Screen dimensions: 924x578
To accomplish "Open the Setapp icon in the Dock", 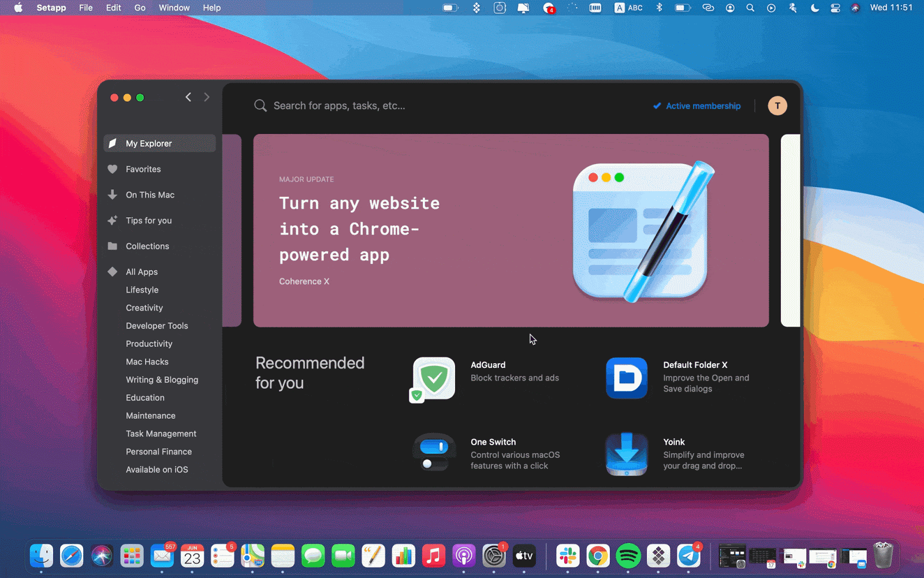I will (x=658, y=556).
